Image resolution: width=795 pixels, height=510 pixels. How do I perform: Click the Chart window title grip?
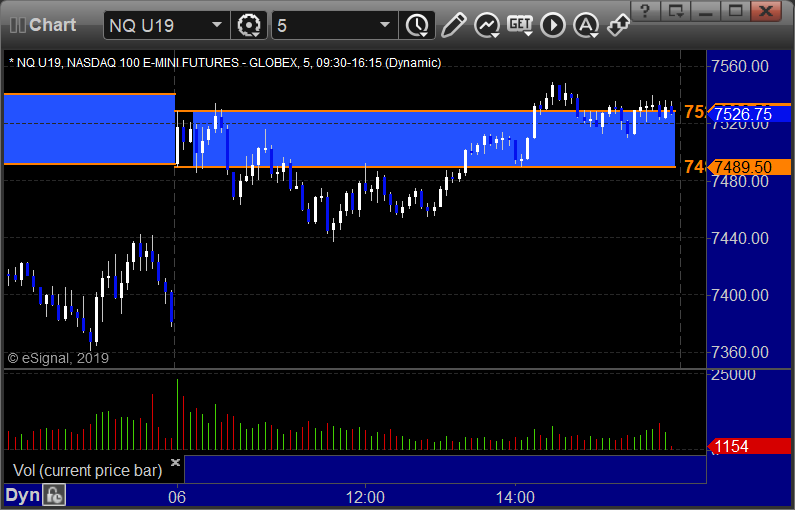click(x=18, y=25)
